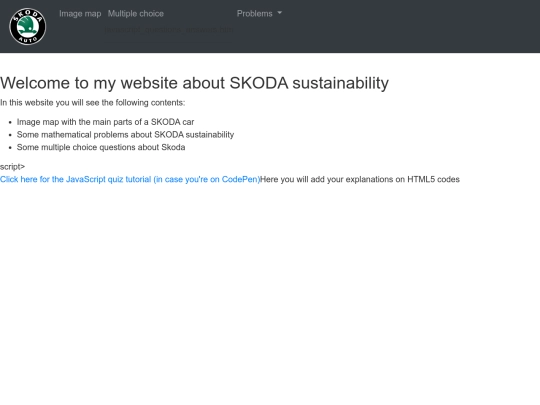The height and width of the screenshot is (405, 540).
Task: Click 'Some multiple choice questions about Skoda' bullet
Action: coord(101,147)
